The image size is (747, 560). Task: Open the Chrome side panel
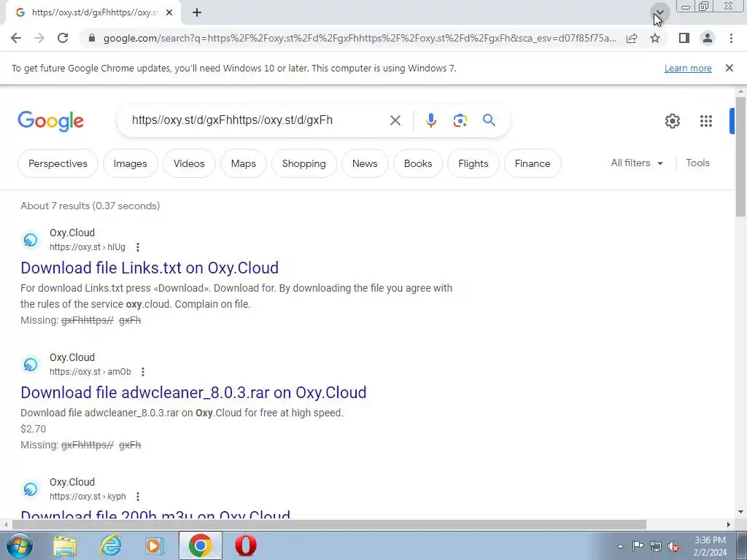[684, 38]
